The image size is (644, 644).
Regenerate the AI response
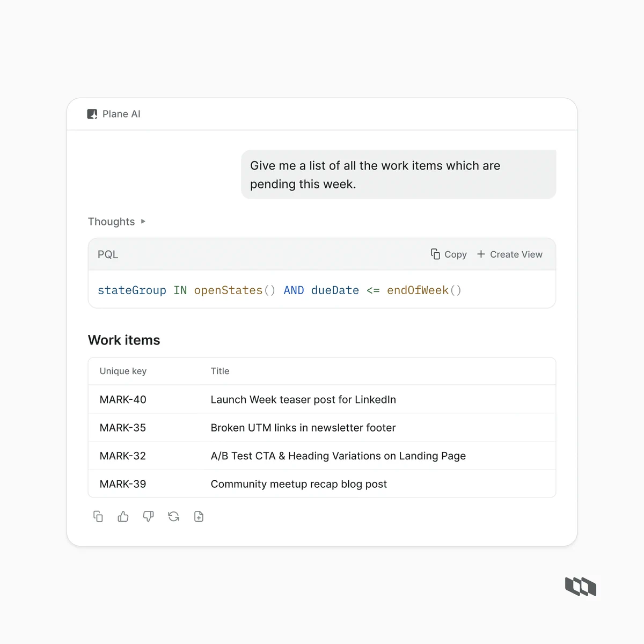click(173, 516)
